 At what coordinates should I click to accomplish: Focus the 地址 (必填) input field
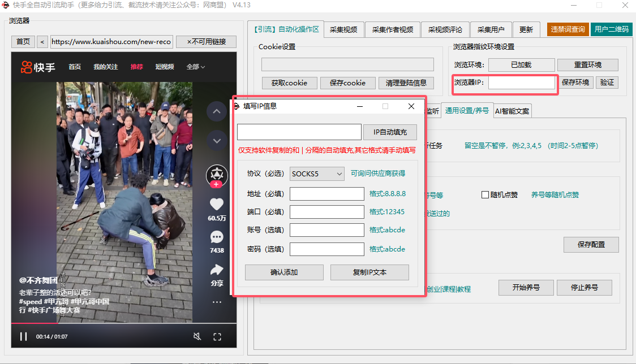[x=327, y=194]
